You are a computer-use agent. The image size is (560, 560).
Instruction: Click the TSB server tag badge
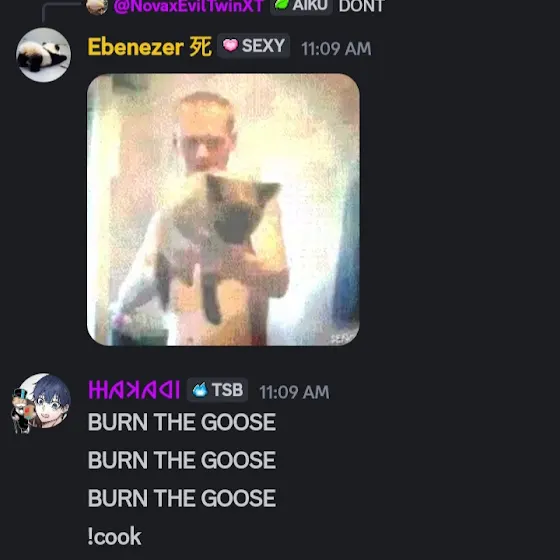tap(218, 390)
